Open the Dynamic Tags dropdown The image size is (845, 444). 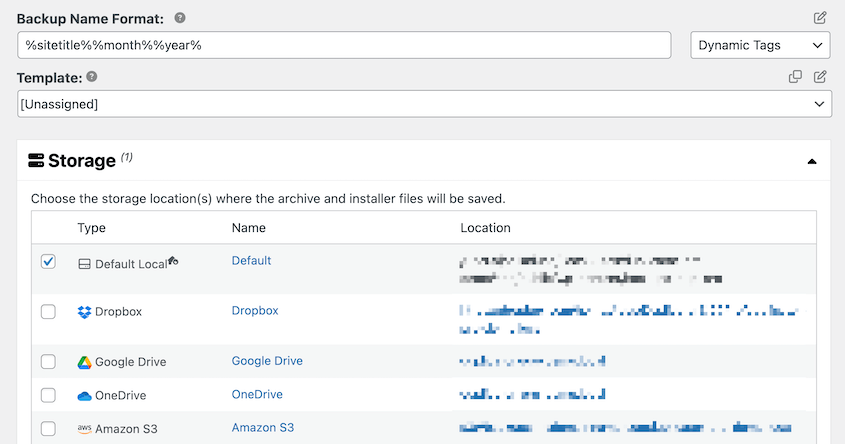(x=760, y=45)
